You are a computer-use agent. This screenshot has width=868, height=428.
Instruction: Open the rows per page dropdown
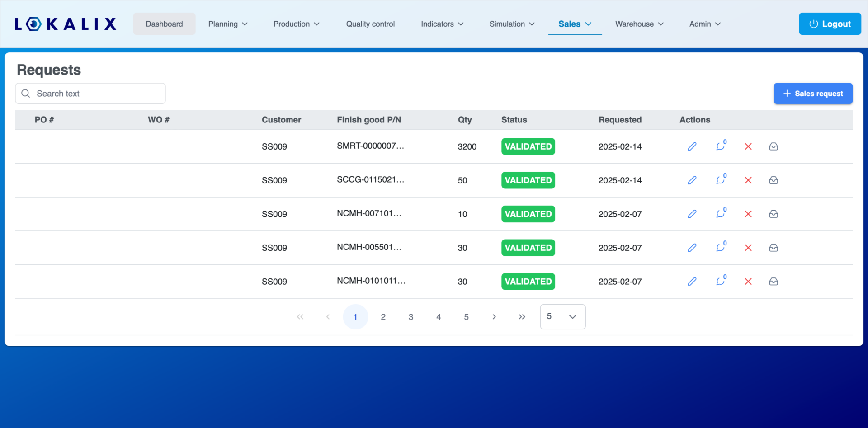click(x=563, y=316)
